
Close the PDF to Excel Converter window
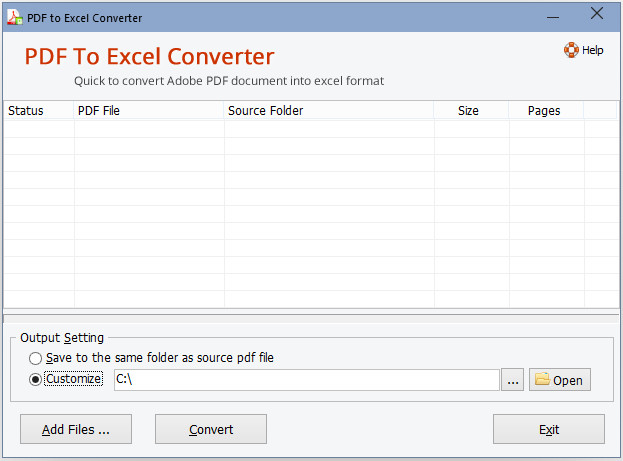pos(597,14)
